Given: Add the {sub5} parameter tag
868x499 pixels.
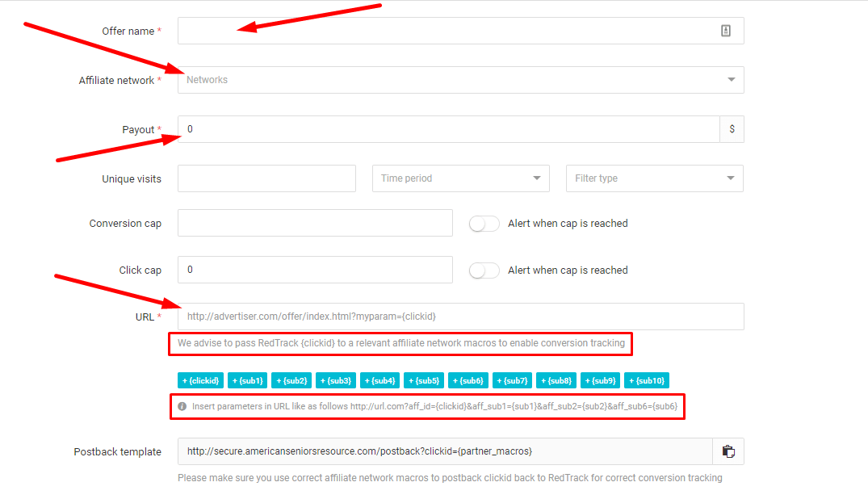Looking at the screenshot, I should 423,380.
